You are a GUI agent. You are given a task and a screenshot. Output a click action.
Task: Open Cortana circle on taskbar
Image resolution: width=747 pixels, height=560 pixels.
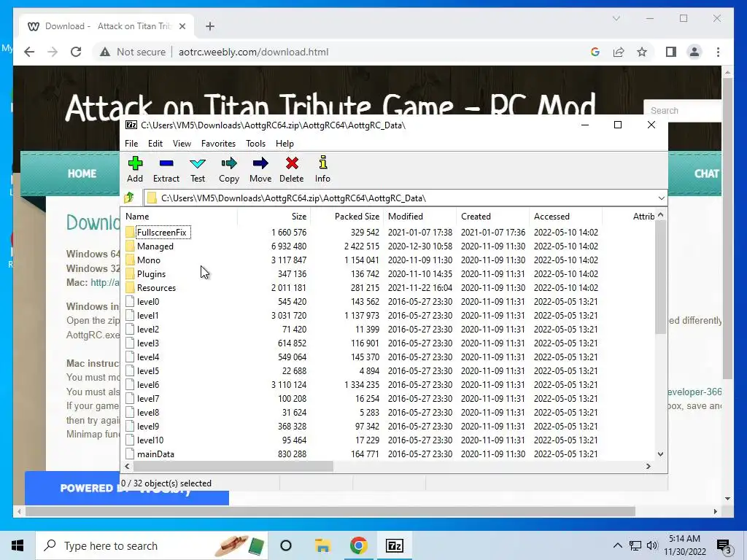(286, 545)
